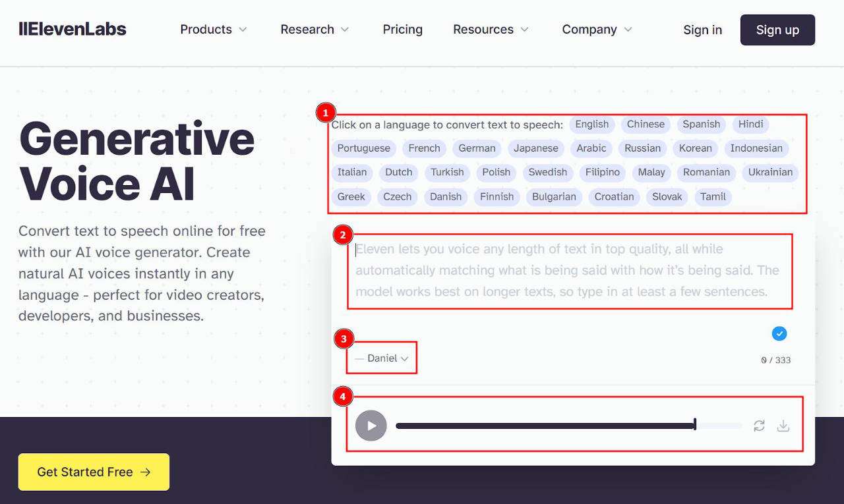844x504 pixels.
Task: Open the Pricing page
Action: (x=402, y=30)
